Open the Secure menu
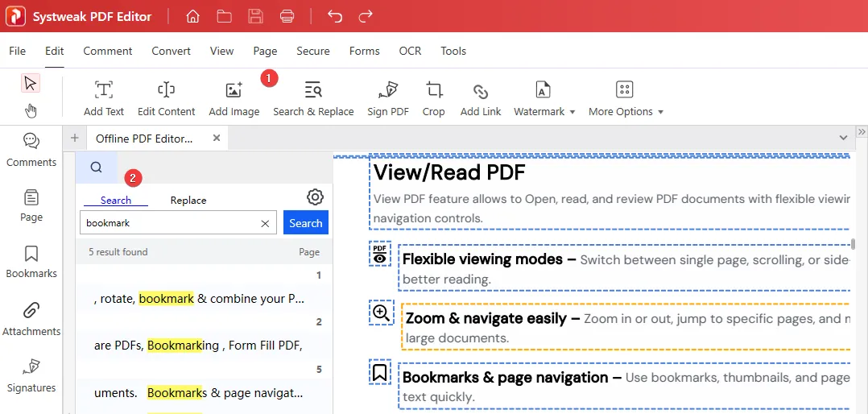The image size is (868, 414). [x=312, y=51]
